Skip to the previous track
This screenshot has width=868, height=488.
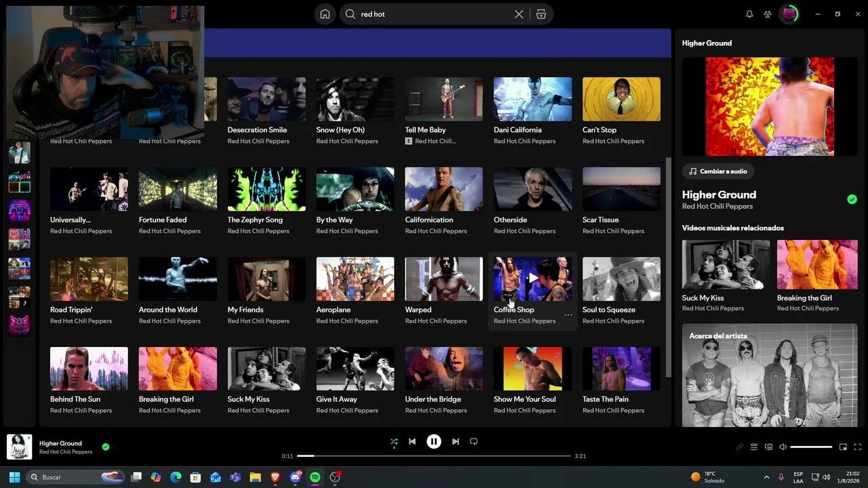tap(412, 442)
